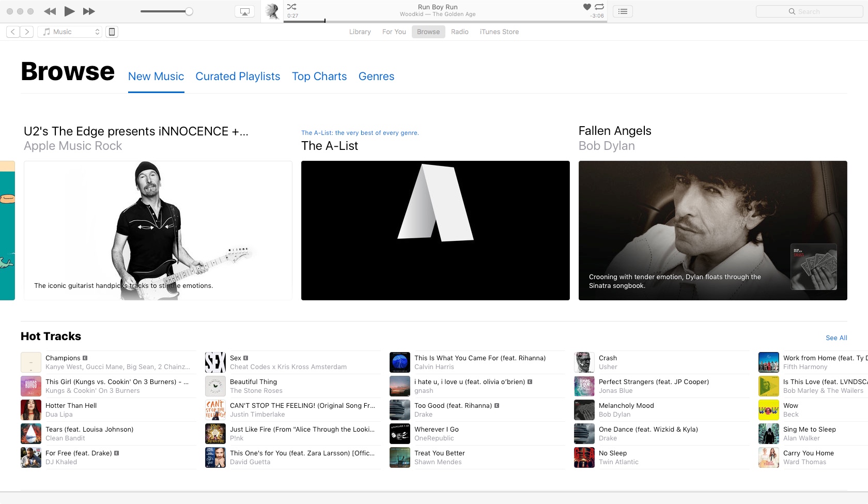Click This Girl Kungs album artwork

(x=31, y=386)
